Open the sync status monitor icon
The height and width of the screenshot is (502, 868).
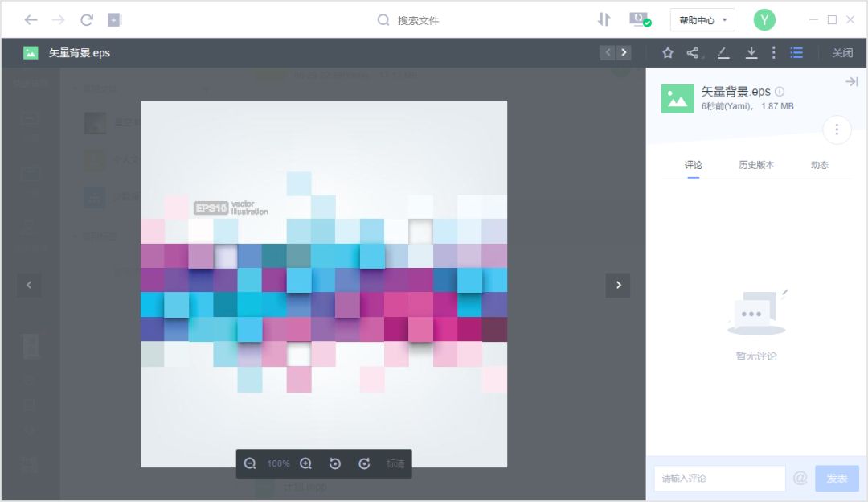tap(640, 20)
